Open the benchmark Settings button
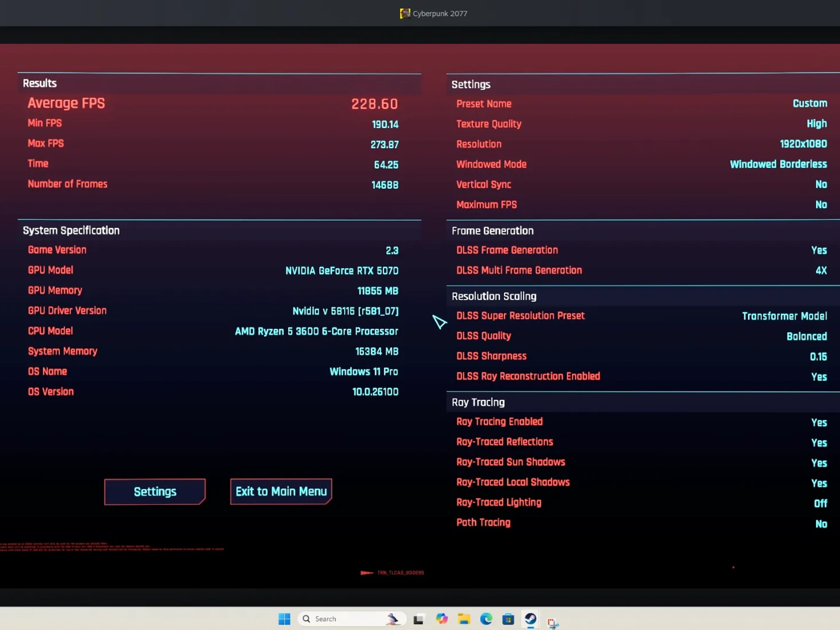 click(x=155, y=491)
